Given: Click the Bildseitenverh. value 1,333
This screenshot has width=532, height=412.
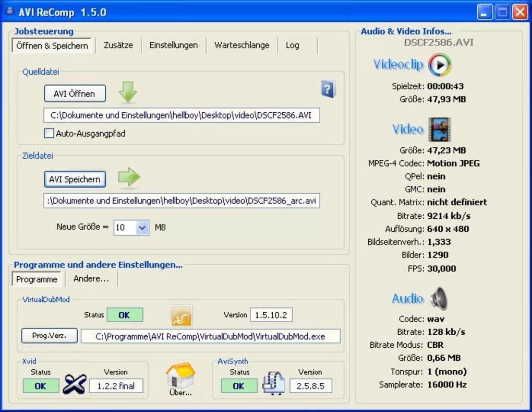Looking at the screenshot, I should pyautogui.click(x=439, y=242).
